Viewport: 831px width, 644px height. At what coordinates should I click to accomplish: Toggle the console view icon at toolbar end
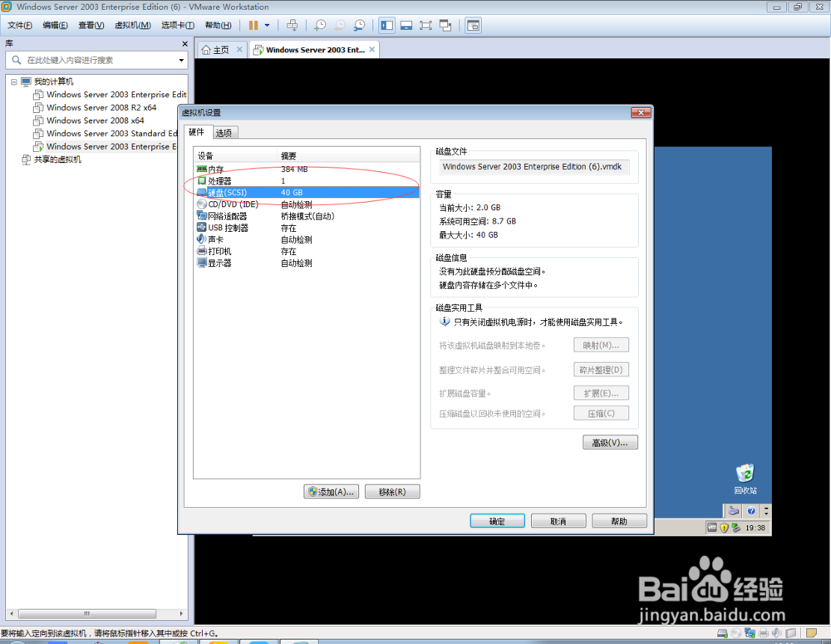click(x=474, y=26)
